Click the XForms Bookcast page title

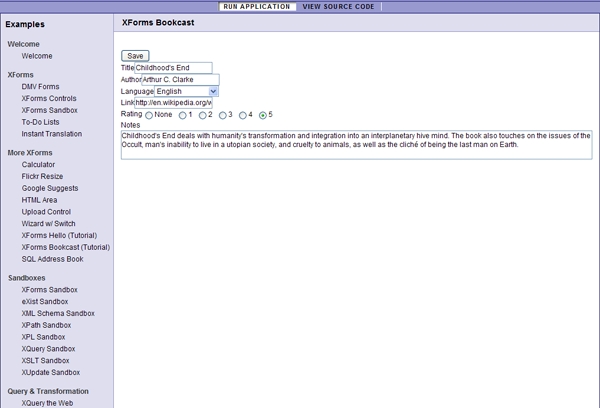click(158, 23)
